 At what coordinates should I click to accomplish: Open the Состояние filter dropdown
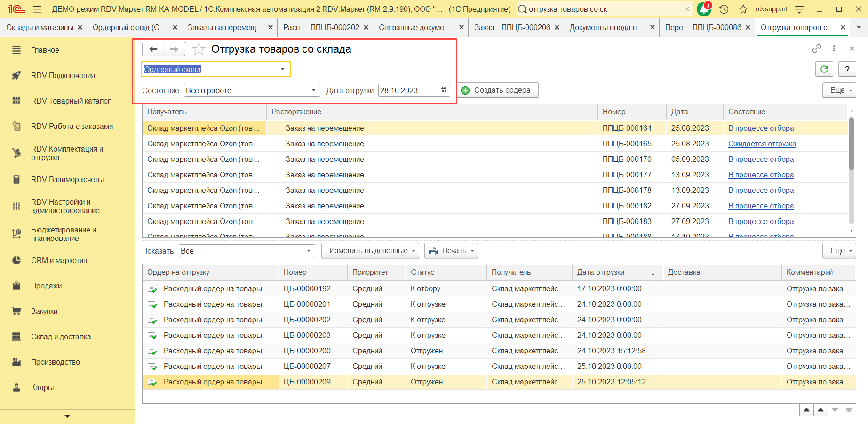pos(314,90)
